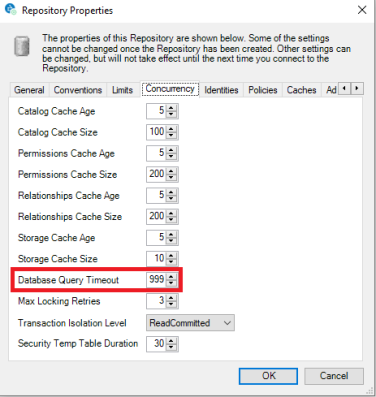
Task: Click the Database Query Timeout label
Action: click(x=68, y=280)
